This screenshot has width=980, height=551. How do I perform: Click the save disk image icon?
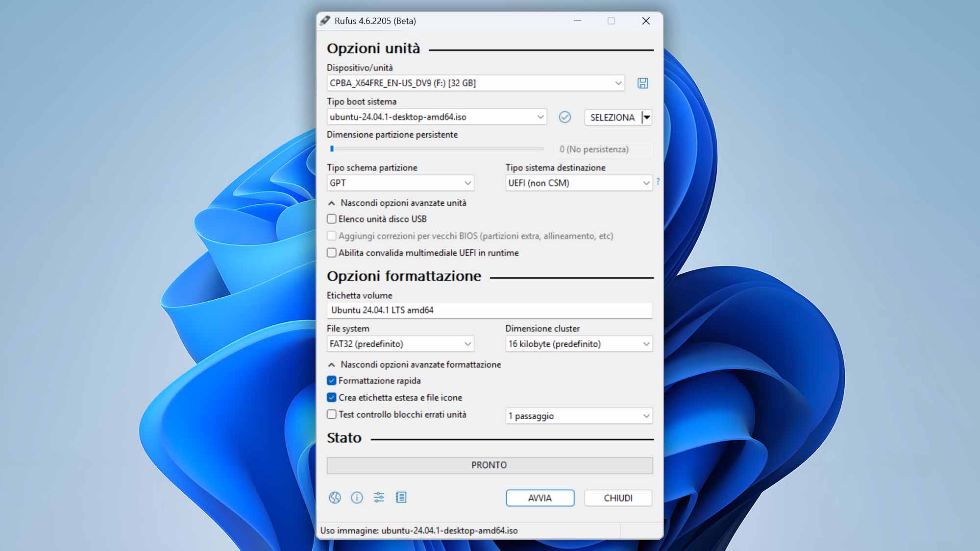(x=642, y=83)
